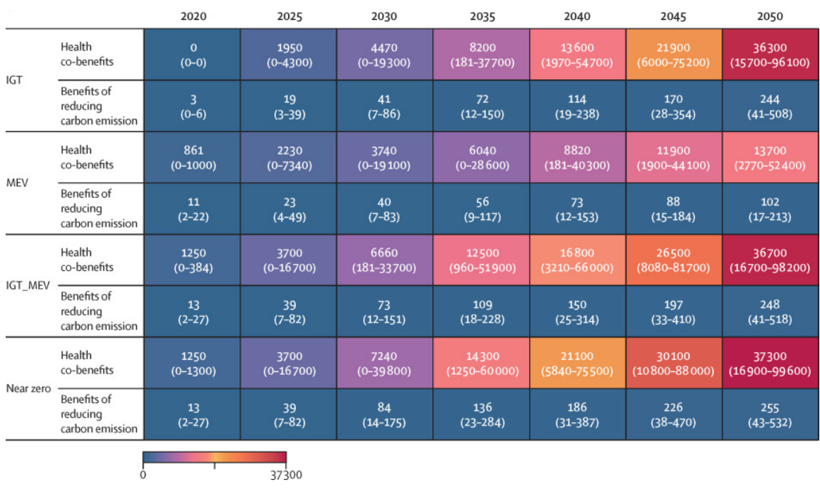Click the 37300 legend maximum label

coord(286,475)
